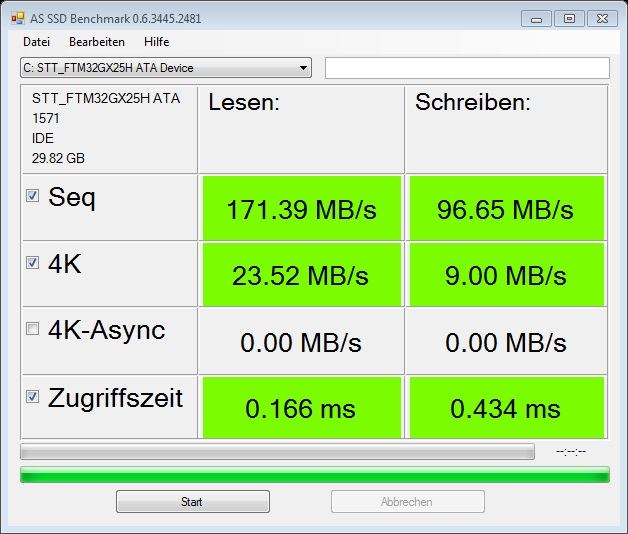628x534 pixels.
Task: Click the elapsed time indicator --:--:--
Action: coord(571,452)
